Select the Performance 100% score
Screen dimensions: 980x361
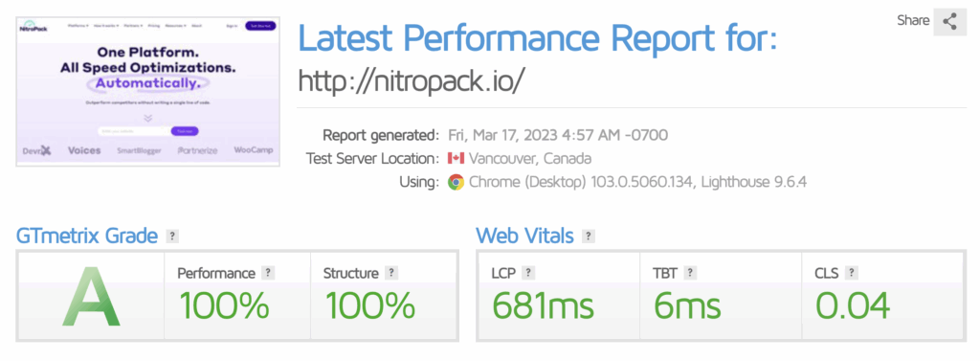point(224,306)
